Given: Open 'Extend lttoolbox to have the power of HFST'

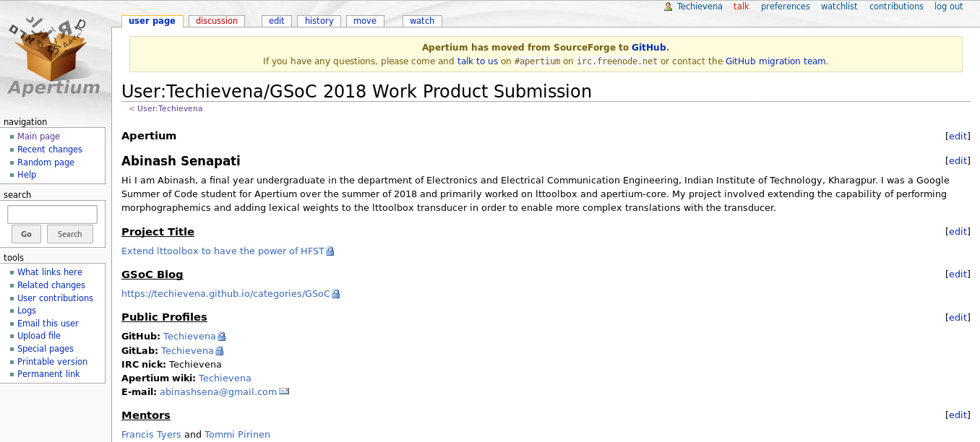Looking at the screenshot, I should click(223, 251).
